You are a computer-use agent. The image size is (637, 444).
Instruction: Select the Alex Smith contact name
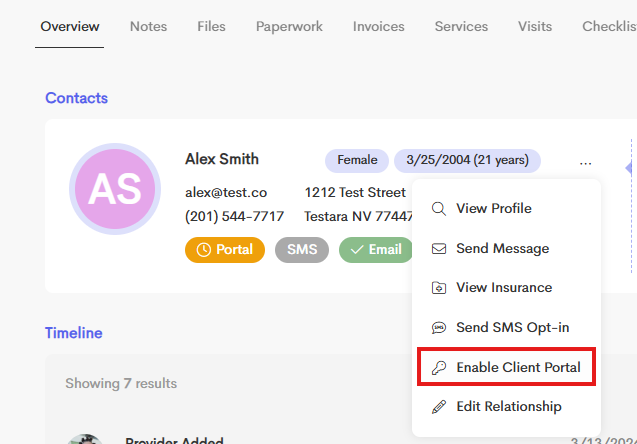point(222,159)
